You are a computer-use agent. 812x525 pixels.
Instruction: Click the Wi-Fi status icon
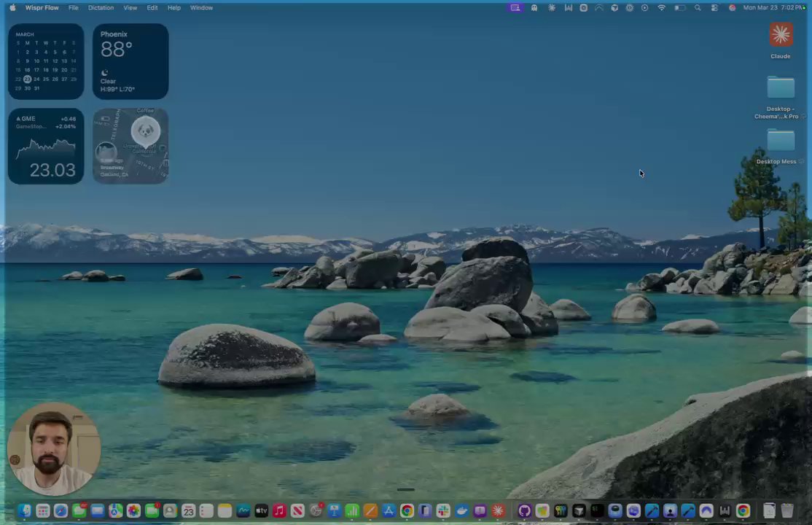click(x=662, y=8)
